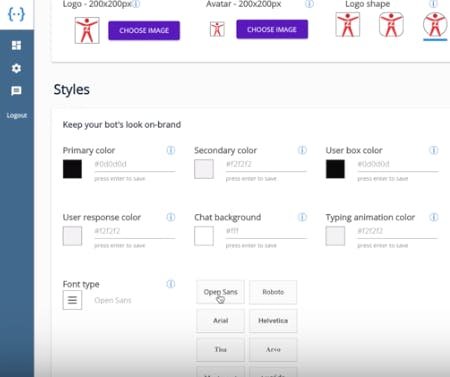Select the circular logo shape
The width and height of the screenshot is (450, 377).
click(x=435, y=25)
